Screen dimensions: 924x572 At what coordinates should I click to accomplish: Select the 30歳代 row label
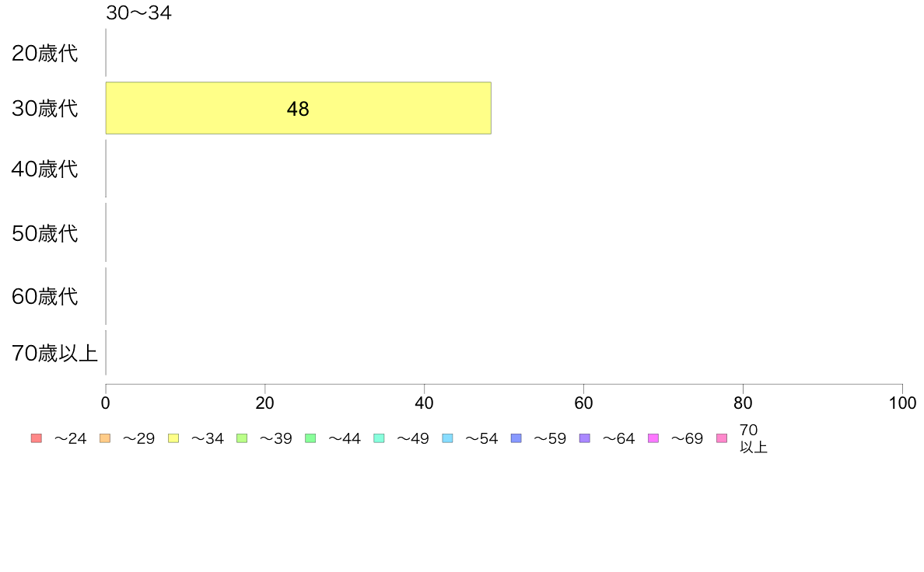pos(45,108)
